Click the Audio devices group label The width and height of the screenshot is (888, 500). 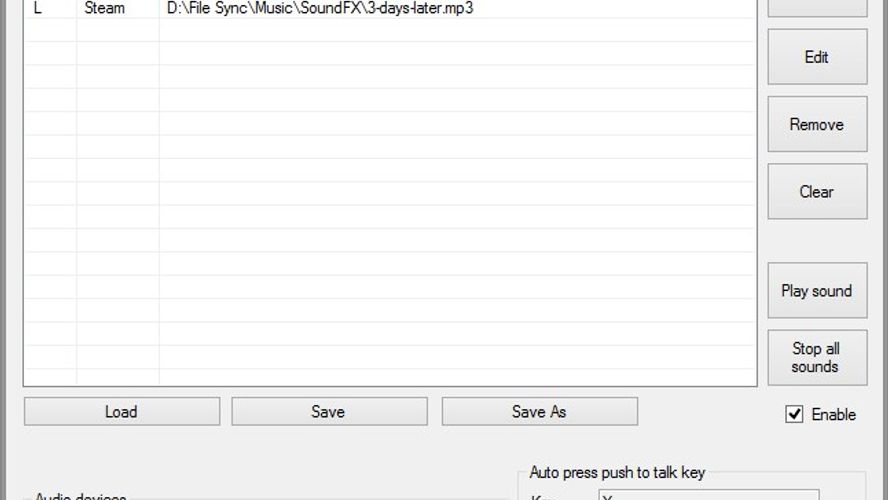click(80, 496)
